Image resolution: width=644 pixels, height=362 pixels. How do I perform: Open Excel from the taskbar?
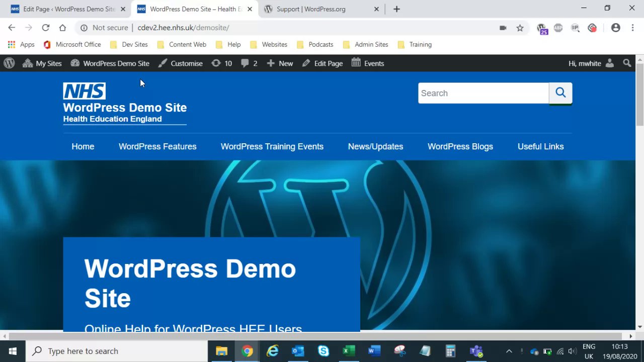point(349,351)
